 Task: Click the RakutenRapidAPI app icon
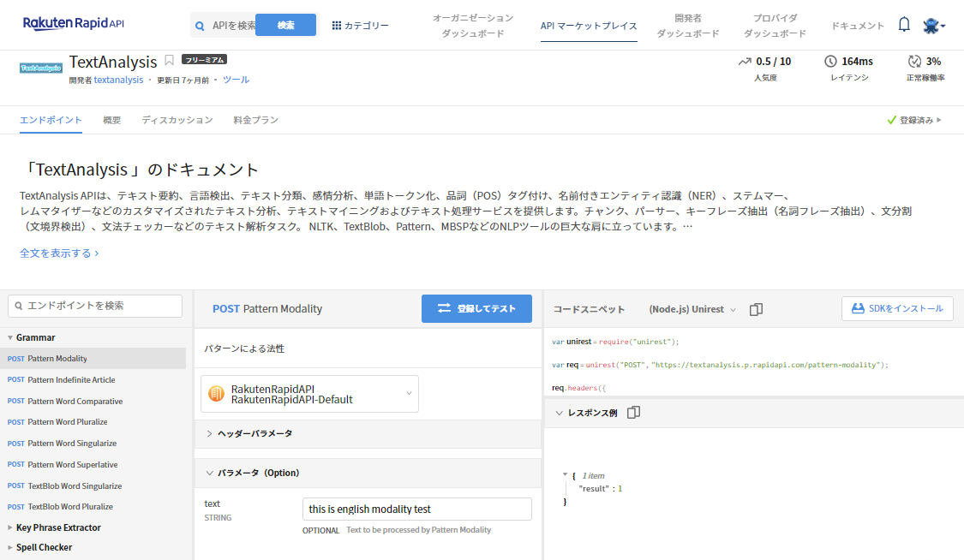pos(217,394)
